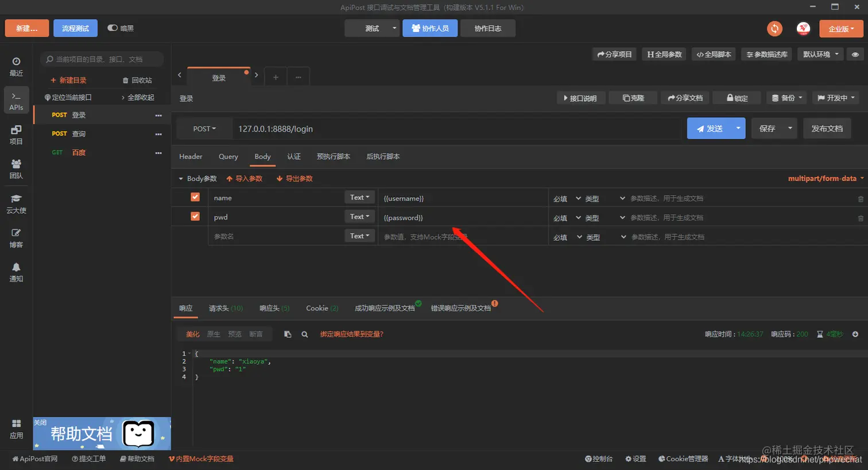Switch to the 预执行脚本 tab
Image resolution: width=868 pixels, height=470 pixels.
334,157
